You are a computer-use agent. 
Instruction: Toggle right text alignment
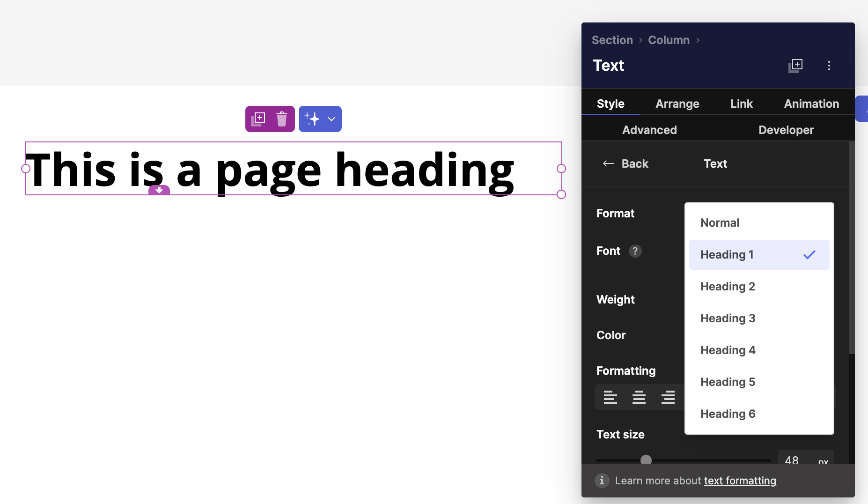pyautogui.click(x=668, y=397)
